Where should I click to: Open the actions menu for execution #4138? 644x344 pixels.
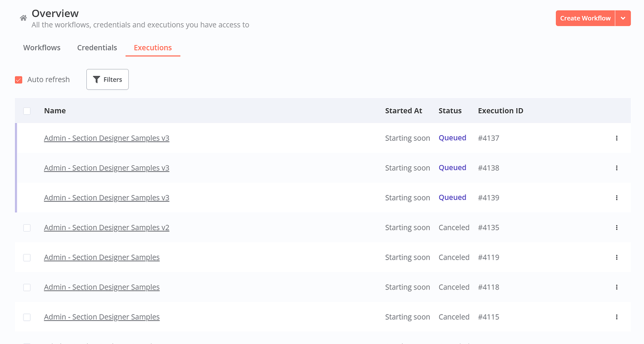[x=616, y=168]
